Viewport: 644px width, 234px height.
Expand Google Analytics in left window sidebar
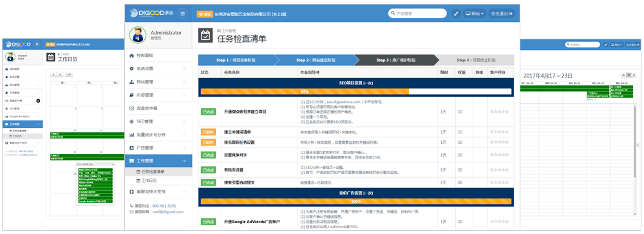[22, 117]
